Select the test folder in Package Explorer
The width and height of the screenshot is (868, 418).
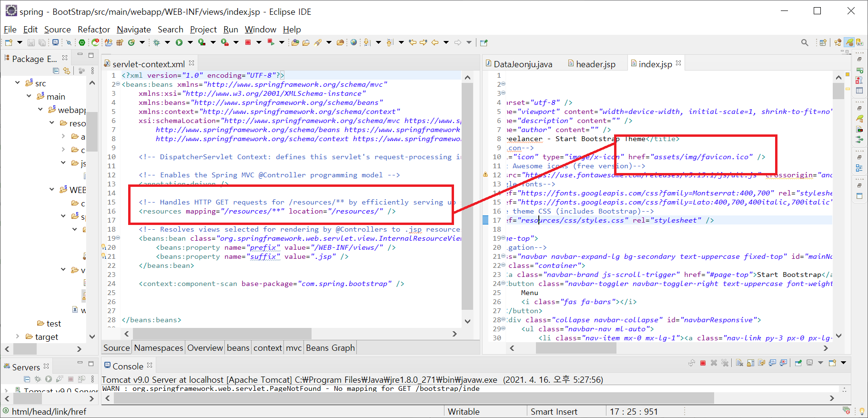pos(53,324)
